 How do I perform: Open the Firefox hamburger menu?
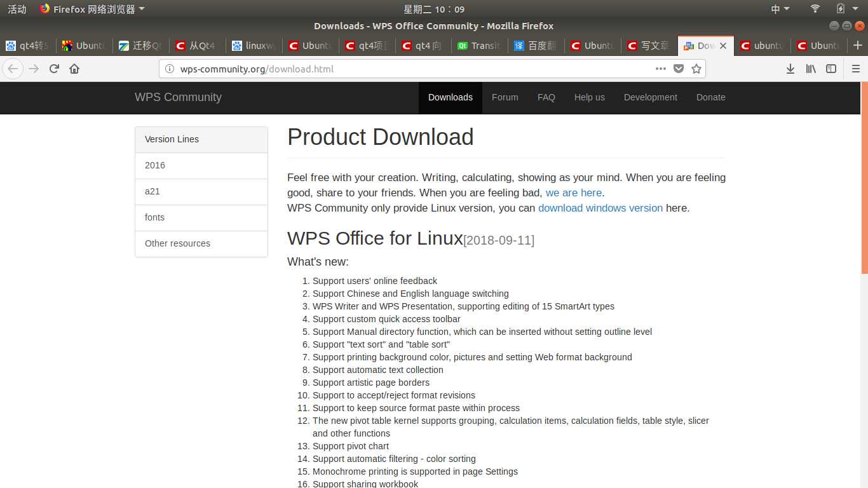tap(856, 69)
